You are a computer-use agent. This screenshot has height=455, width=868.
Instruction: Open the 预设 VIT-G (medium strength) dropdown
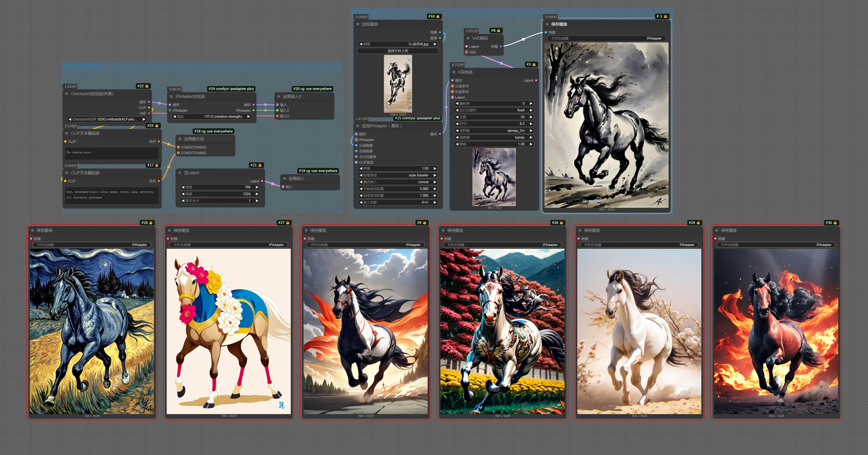(x=212, y=116)
